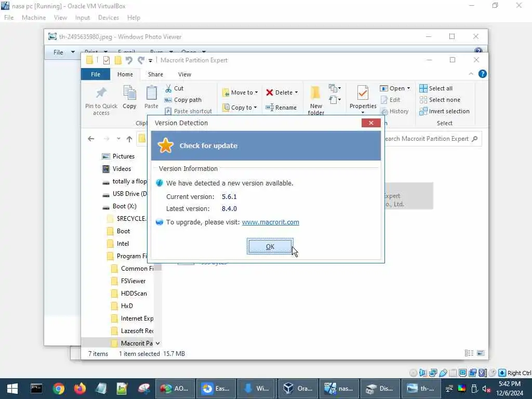Switch to the Share ribbon tab
The width and height of the screenshot is (532, 399).
coord(155,74)
